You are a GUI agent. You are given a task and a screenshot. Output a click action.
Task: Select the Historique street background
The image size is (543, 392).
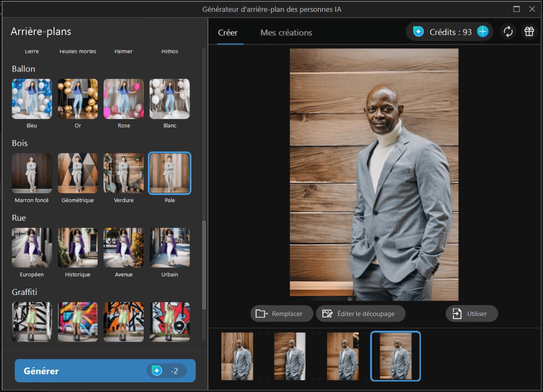click(x=78, y=247)
